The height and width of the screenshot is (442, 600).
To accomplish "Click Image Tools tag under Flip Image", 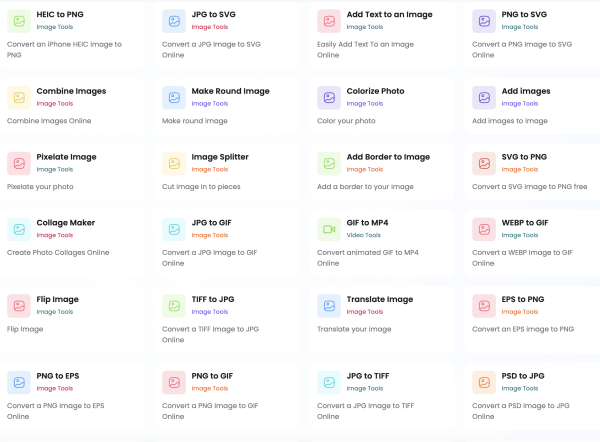I will tap(54, 312).
